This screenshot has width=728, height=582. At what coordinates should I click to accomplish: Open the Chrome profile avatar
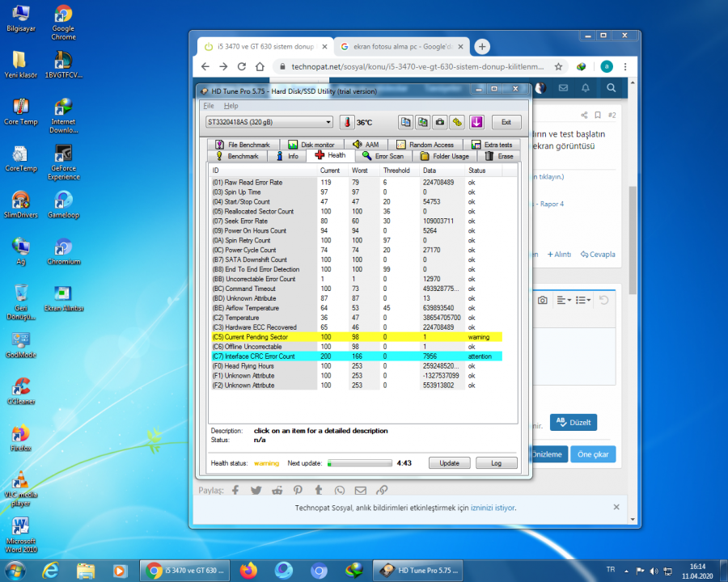(607, 67)
